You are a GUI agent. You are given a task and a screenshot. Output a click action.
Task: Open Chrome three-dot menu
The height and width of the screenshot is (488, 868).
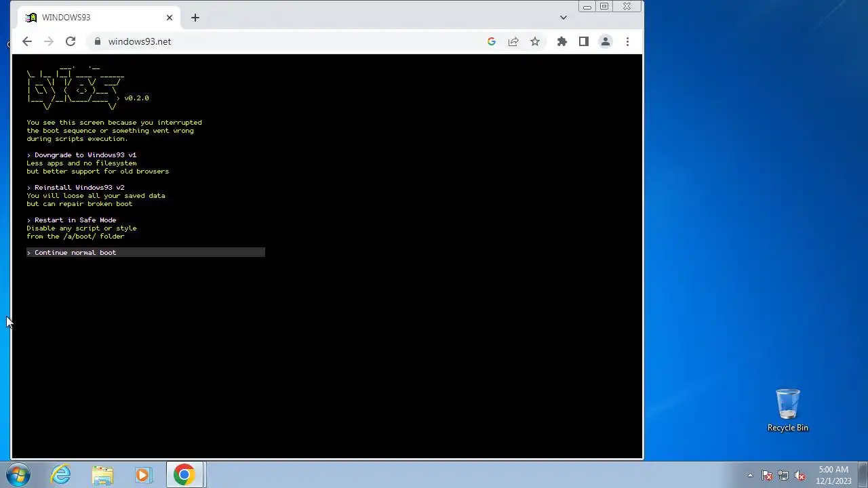[627, 41]
